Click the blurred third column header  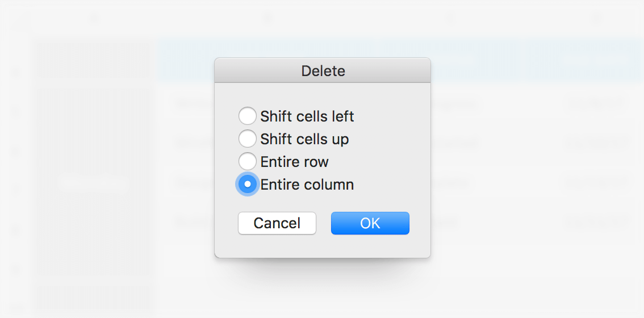pyautogui.click(x=451, y=19)
